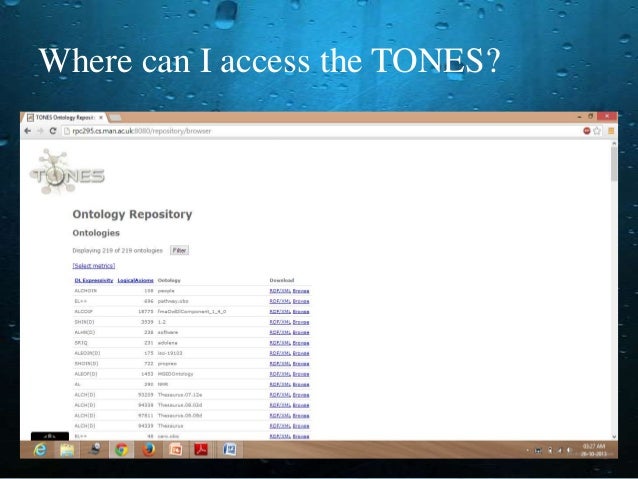Click the TONES logo image
The width and height of the screenshot is (638, 479).
point(67,173)
